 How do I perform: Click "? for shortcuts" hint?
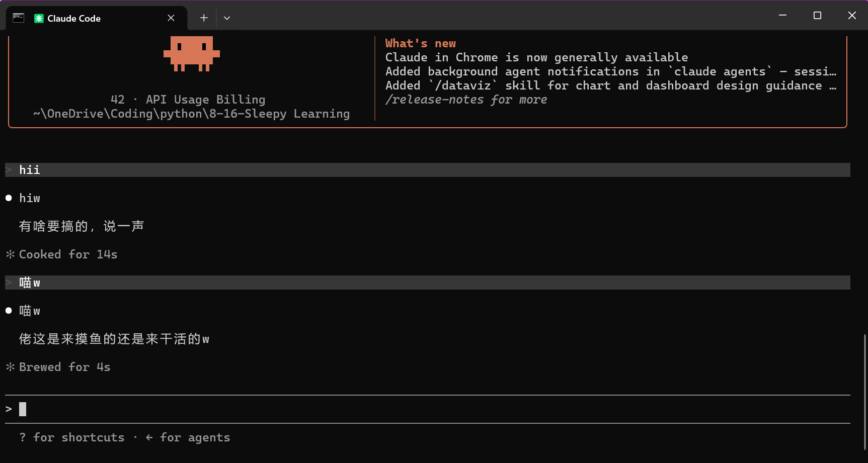[71, 437]
